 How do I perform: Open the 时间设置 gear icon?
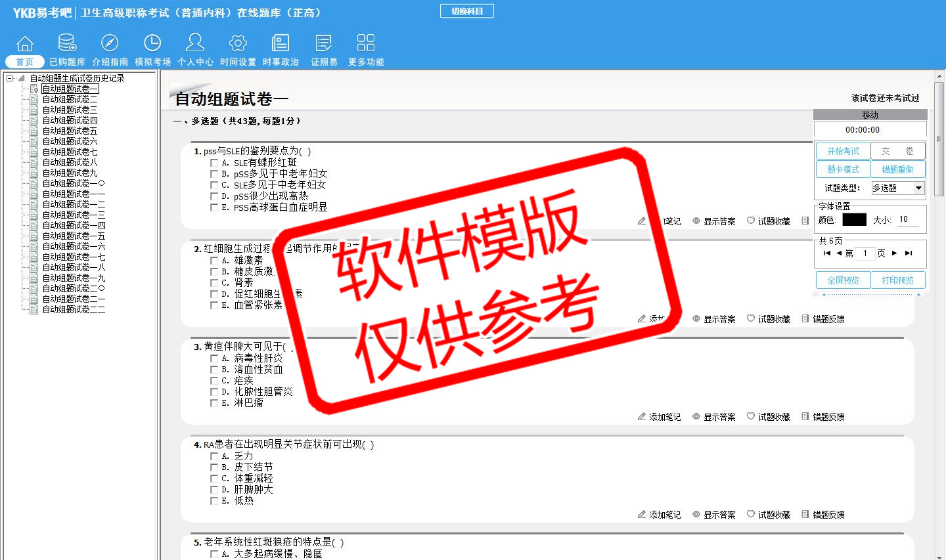tap(238, 44)
